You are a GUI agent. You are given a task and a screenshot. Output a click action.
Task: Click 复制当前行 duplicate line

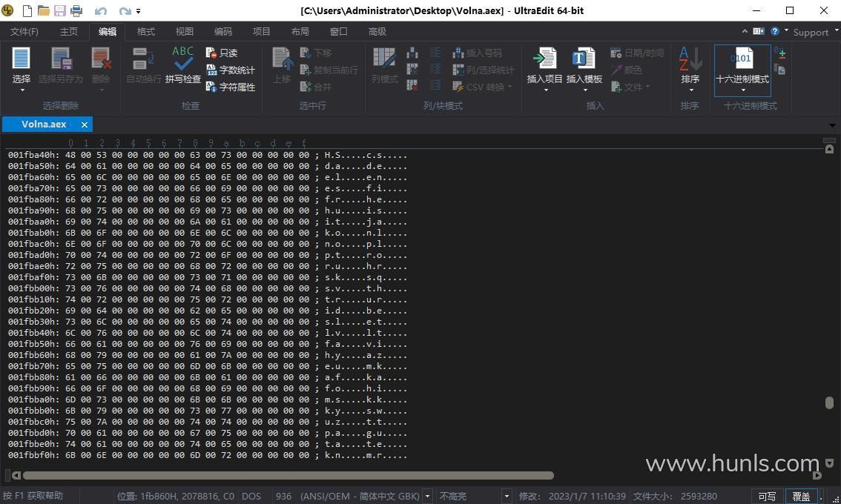point(329,70)
